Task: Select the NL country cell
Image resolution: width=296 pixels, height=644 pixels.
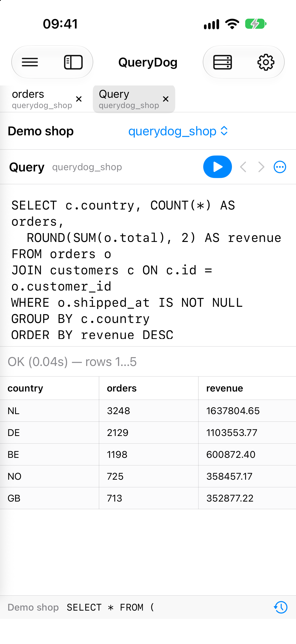Action: (50, 411)
